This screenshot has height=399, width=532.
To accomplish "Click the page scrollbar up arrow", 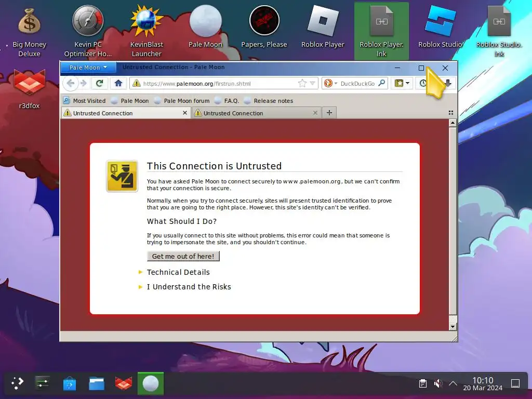I will tap(453, 123).
